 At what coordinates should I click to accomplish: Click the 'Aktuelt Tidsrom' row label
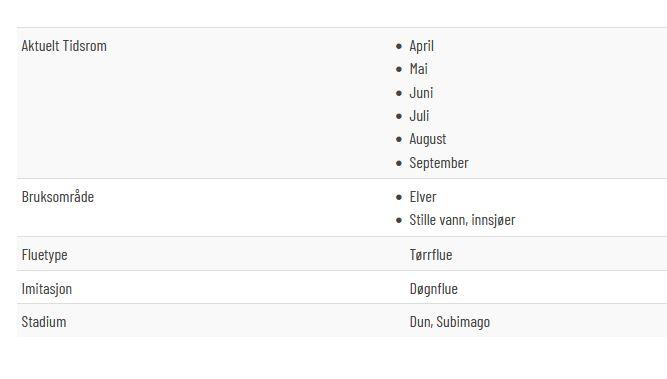coord(64,46)
